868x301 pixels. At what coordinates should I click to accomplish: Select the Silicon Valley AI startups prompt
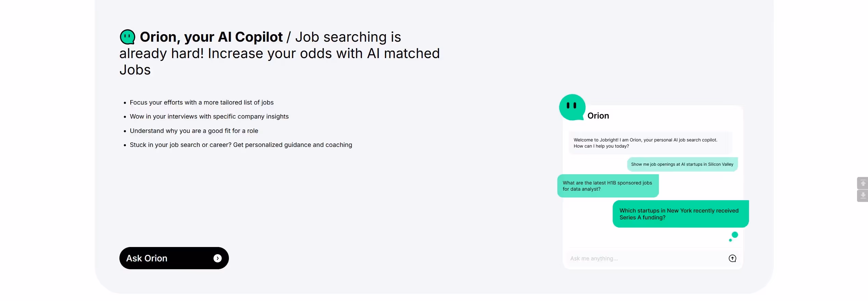[682, 164]
